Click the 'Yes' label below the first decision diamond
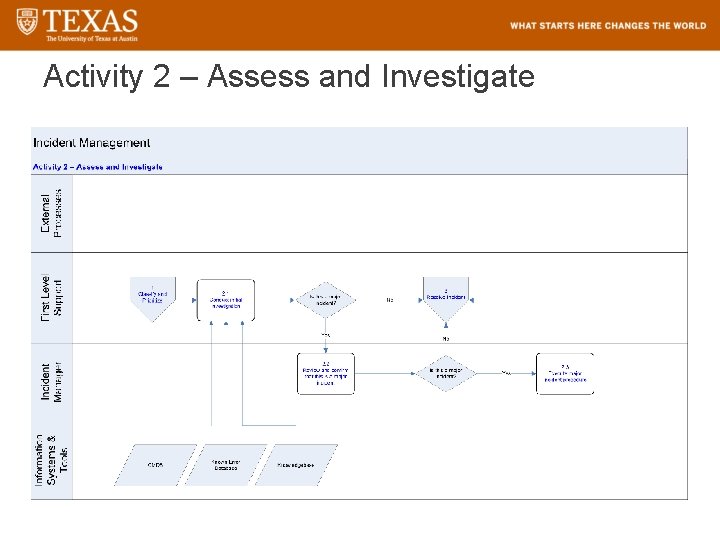This screenshot has height=540, width=720. 326,335
